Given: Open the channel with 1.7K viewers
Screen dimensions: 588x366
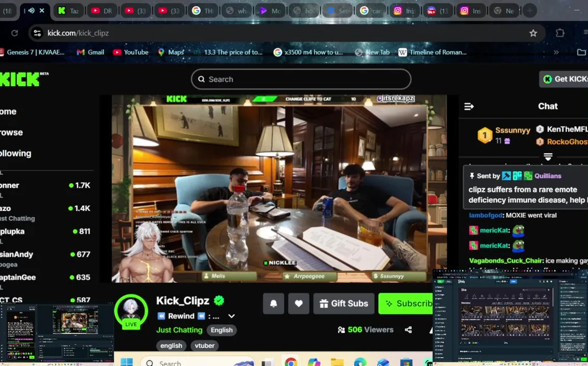Looking at the screenshot, I should [x=46, y=185].
